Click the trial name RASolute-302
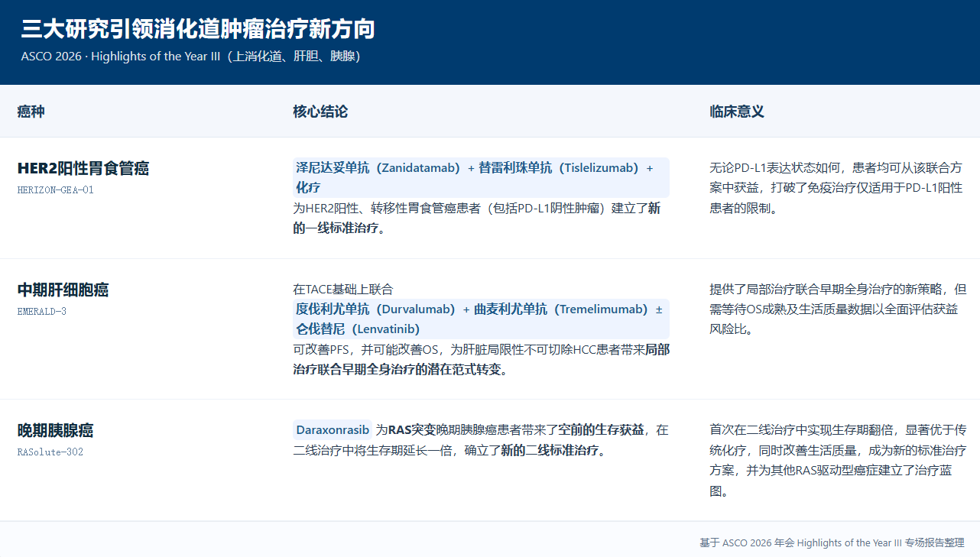This screenshot has width=980, height=557. (50, 452)
